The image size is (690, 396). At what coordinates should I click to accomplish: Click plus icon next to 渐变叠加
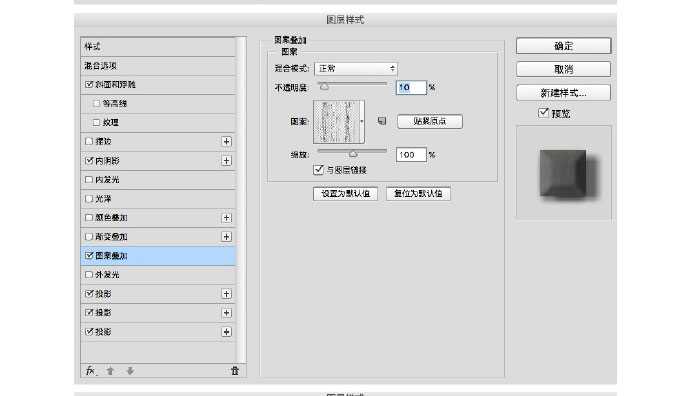click(226, 237)
